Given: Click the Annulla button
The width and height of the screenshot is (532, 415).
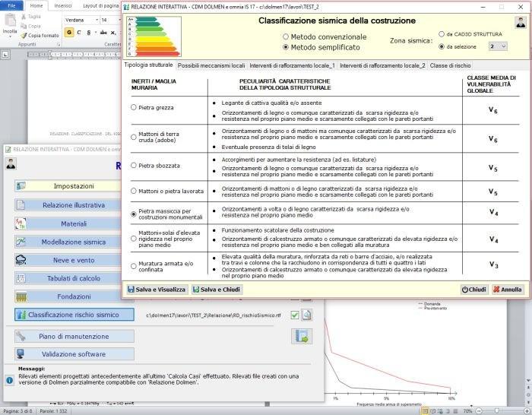Looking at the screenshot, I should pos(508,290).
